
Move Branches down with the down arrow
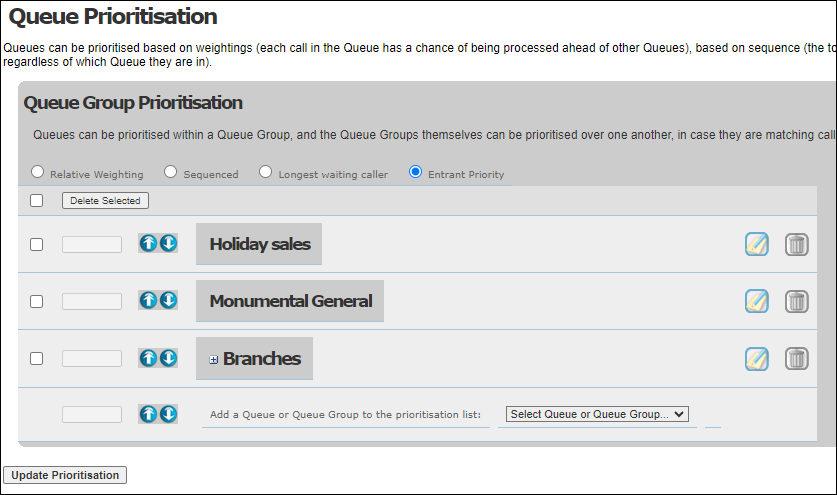(x=168, y=358)
